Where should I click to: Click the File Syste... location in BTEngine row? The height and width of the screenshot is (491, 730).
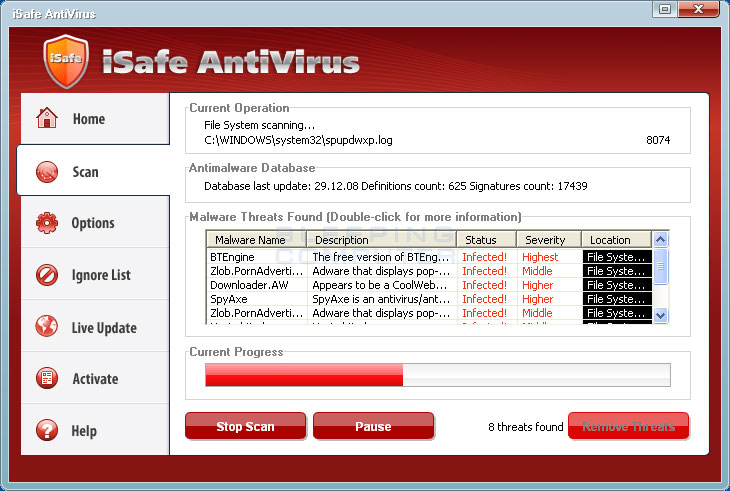click(x=617, y=257)
